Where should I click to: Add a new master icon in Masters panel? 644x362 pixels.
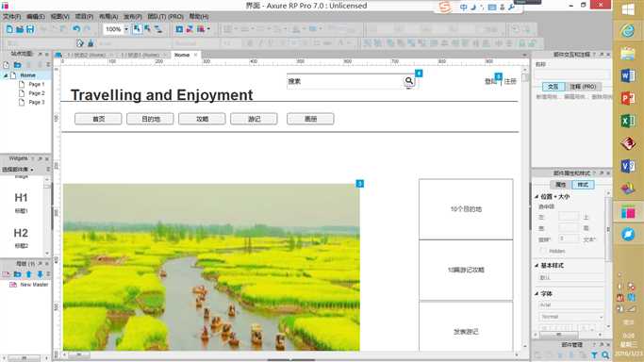7,273
